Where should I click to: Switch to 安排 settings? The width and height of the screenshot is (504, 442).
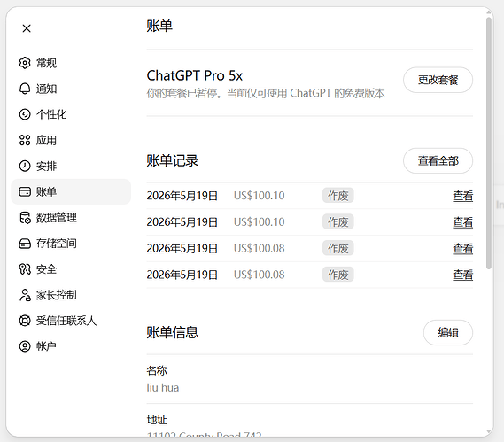pyautogui.click(x=71, y=166)
